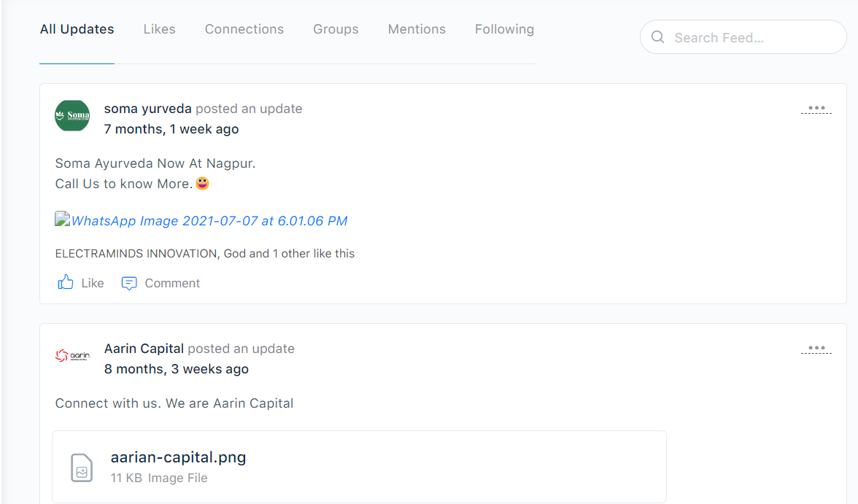Open the Aarin Capital profile name link
This screenshot has width=858, height=504.
pos(144,349)
